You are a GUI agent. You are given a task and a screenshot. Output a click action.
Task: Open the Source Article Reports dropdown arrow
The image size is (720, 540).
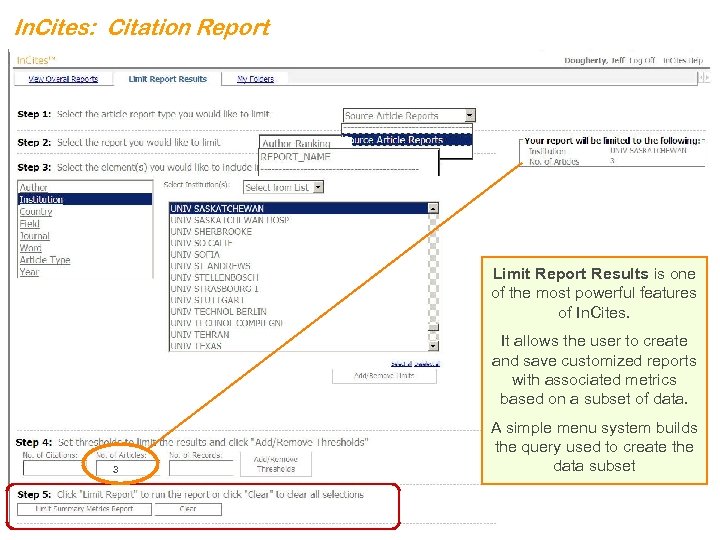469,115
